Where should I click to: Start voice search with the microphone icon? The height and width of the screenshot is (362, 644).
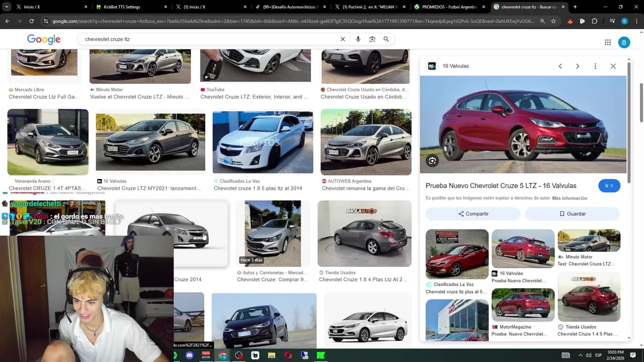point(358,39)
